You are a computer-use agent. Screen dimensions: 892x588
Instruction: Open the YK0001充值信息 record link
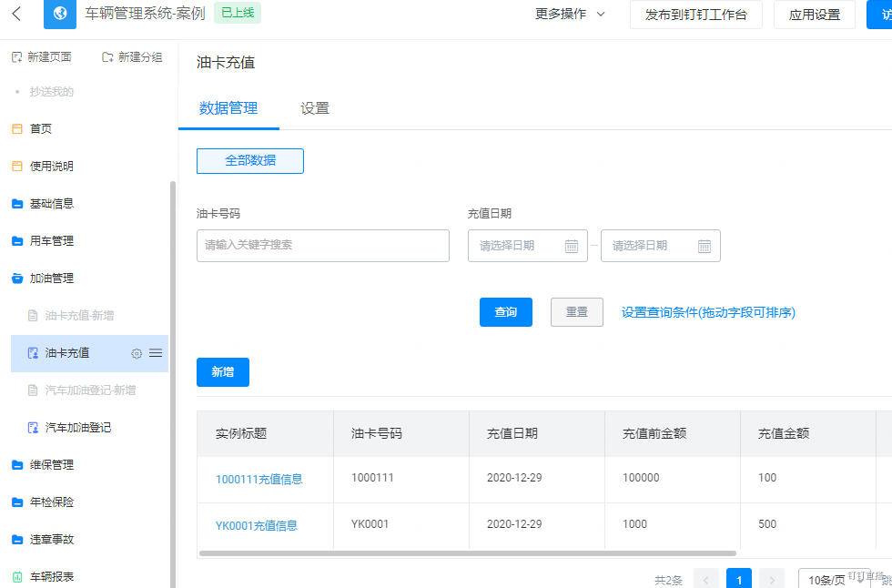(x=257, y=525)
